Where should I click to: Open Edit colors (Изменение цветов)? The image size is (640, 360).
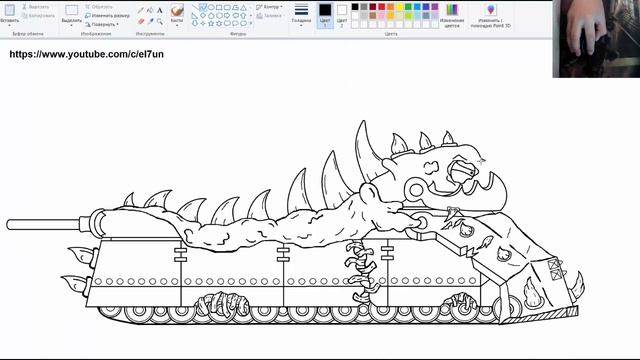coord(452,16)
